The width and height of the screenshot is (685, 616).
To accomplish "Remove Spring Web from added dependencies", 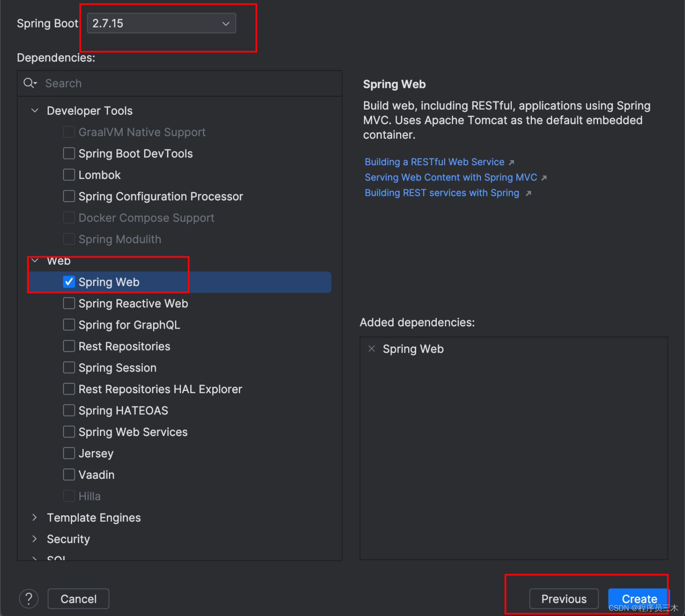I will (372, 348).
